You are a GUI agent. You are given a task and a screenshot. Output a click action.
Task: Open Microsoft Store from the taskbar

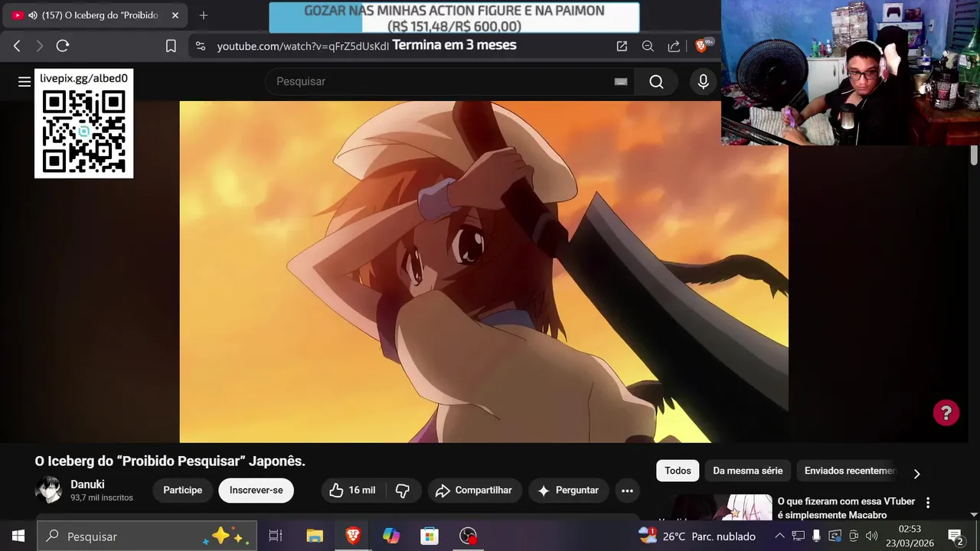pyautogui.click(x=430, y=536)
